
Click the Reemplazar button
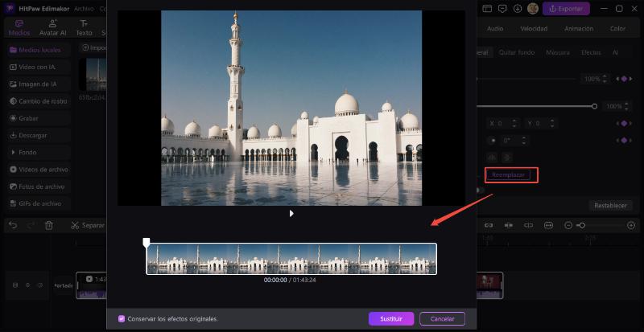(511, 174)
